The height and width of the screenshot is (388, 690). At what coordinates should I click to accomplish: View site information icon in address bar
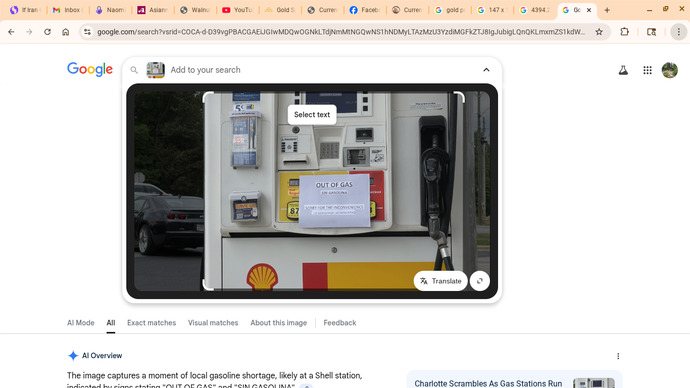(x=88, y=32)
